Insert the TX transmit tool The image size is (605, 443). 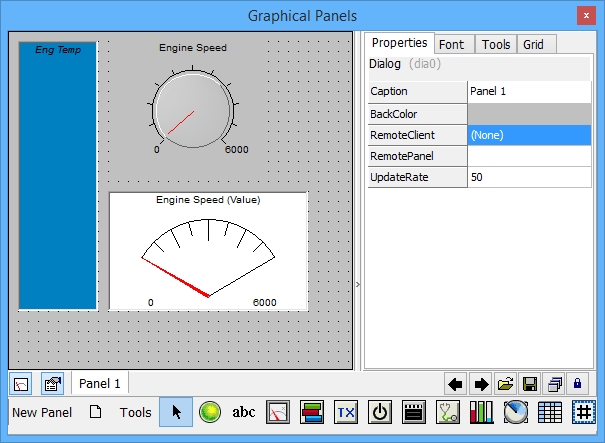tap(346, 412)
